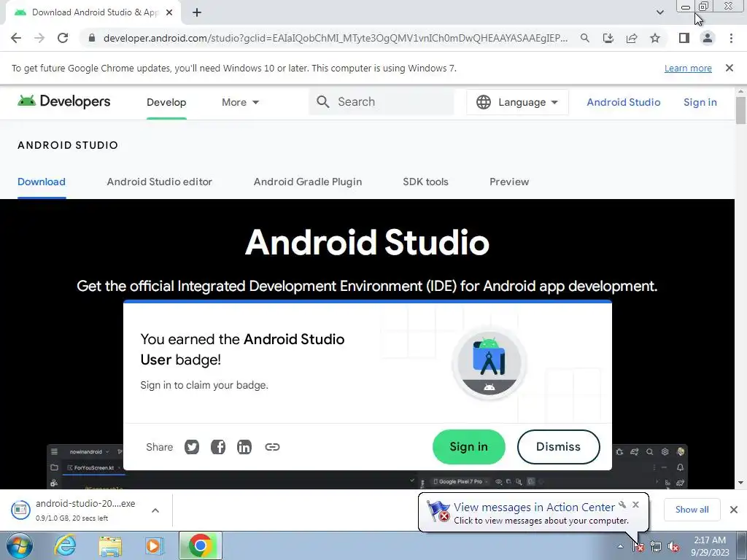Click the network tray icon
747x560 pixels.
coord(656,546)
